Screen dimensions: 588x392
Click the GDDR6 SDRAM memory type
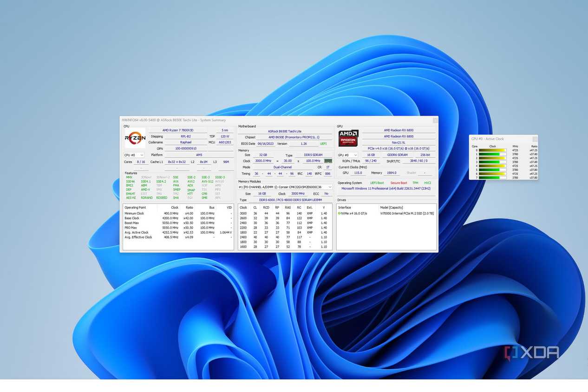(398, 155)
